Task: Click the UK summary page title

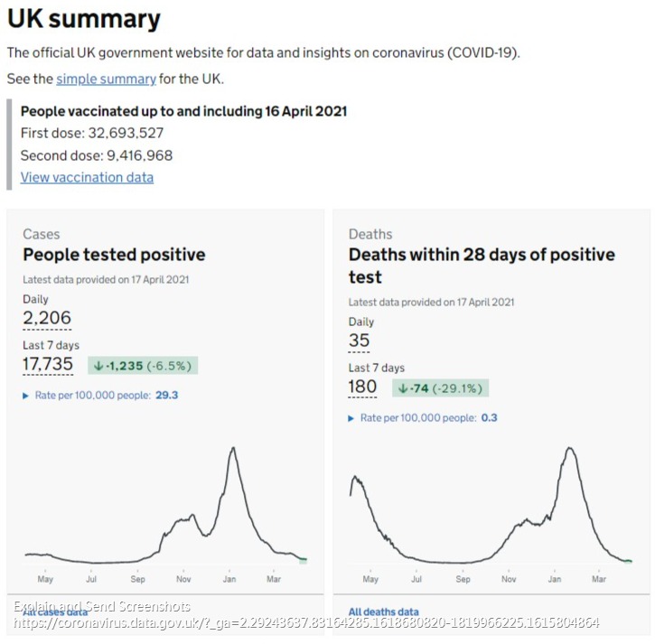Action: click(x=84, y=19)
